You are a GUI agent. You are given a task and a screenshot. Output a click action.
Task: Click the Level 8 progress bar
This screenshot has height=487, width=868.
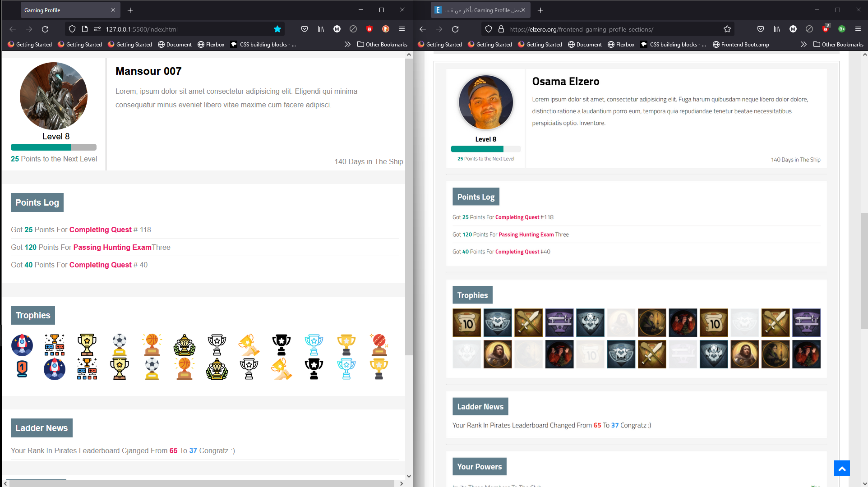[x=53, y=147]
